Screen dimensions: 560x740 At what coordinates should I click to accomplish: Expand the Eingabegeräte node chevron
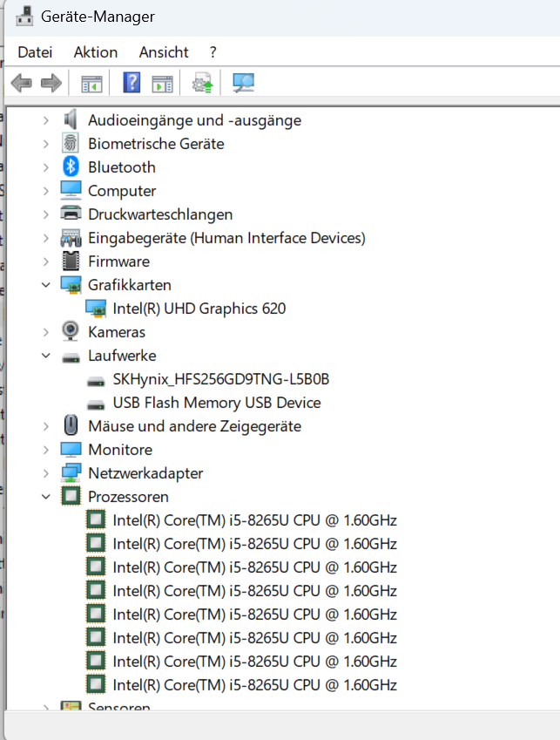point(46,238)
